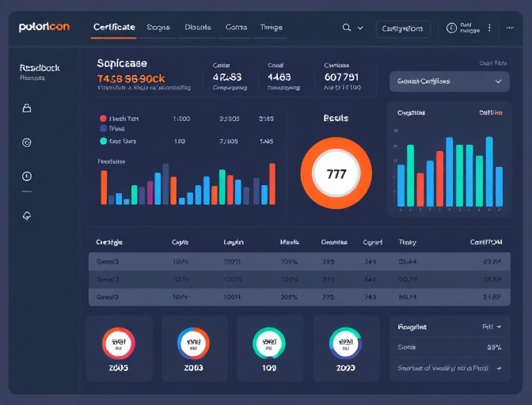Toggle the purple legend dot above the bar chart
This screenshot has width=532, height=405.
point(103,128)
